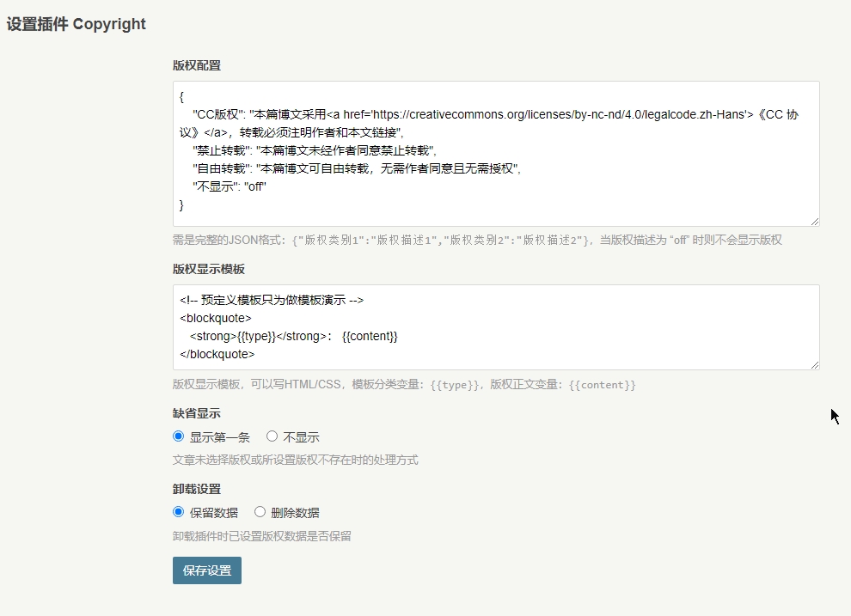Image resolution: width=851 pixels, height=616 pixels.
Task: Click resize handle of 版权显示模板 text area
Action: pyautogui.click(x=813, y=364)
